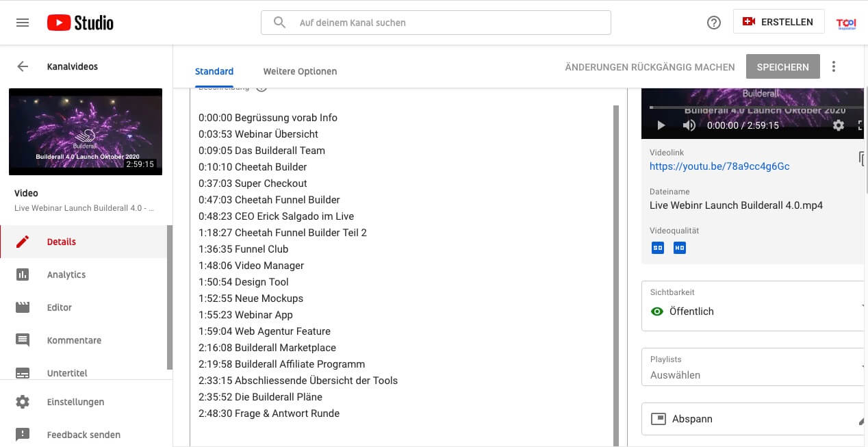Click the player time display '0:00:00 / 2:59:15'
This screenshot has height=447, width=868.
point(743,125)
